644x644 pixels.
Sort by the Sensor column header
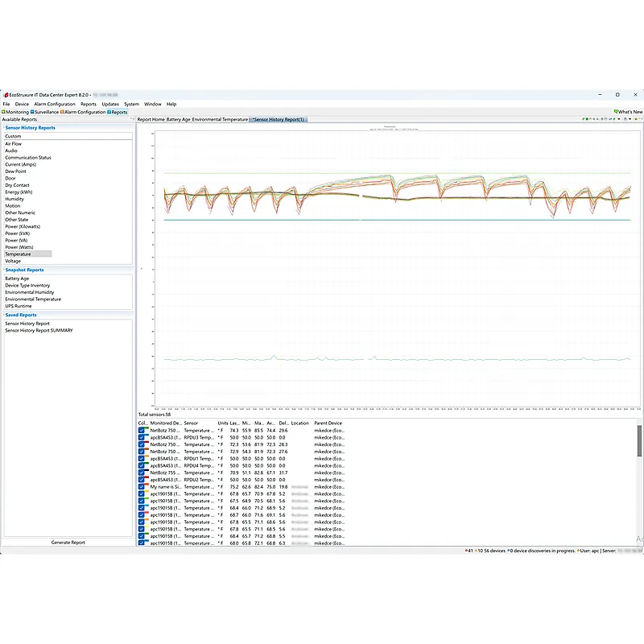tap(191, 423)
